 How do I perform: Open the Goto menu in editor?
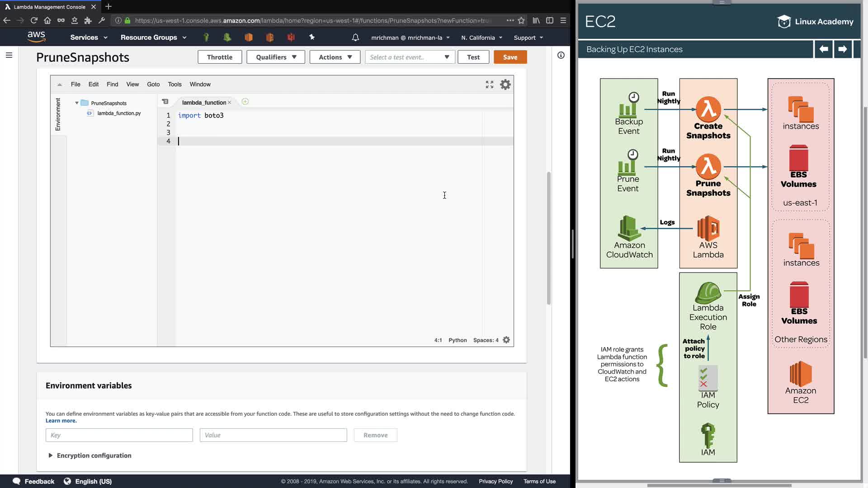[153, 84]
